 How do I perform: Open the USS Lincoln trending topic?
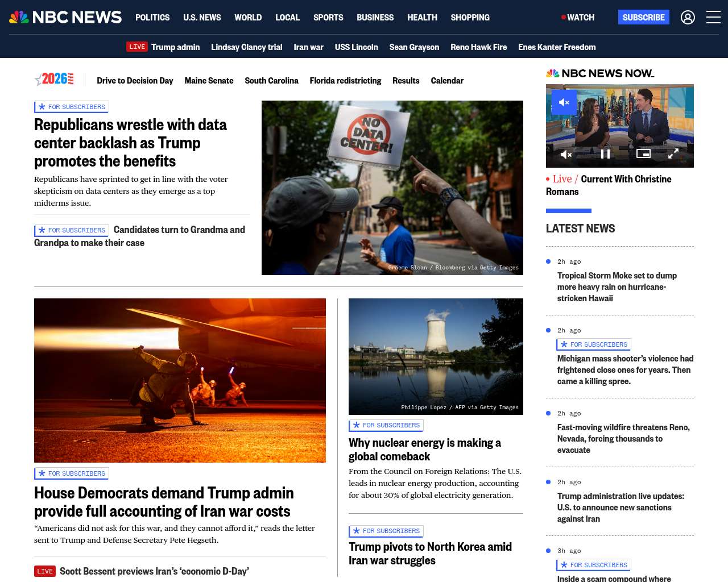point(356,47)
